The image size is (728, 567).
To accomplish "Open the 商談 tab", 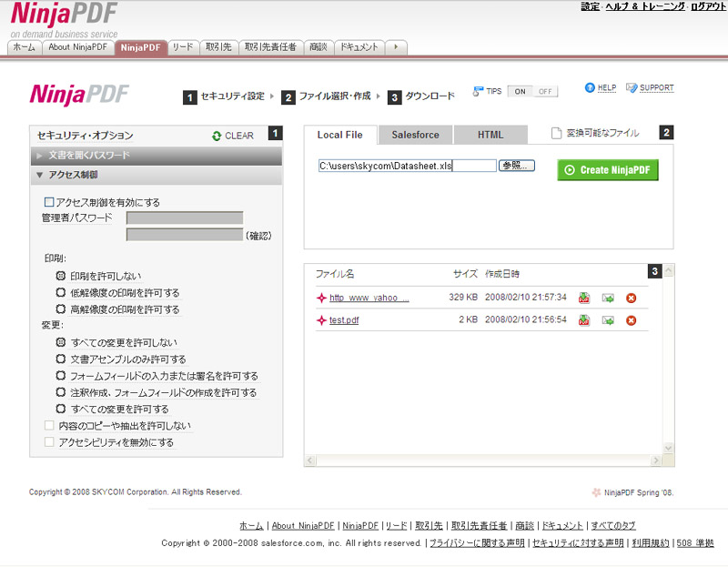I will pos(318,47).
